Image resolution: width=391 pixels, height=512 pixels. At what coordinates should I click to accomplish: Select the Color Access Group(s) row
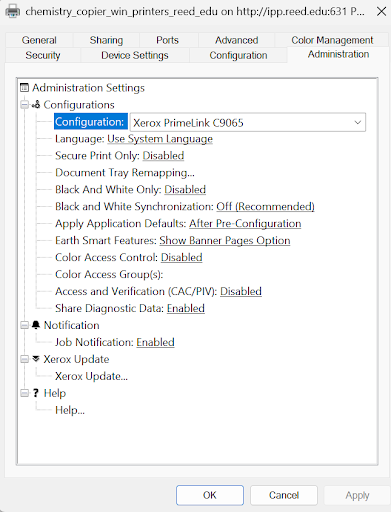tap(109, 274)
